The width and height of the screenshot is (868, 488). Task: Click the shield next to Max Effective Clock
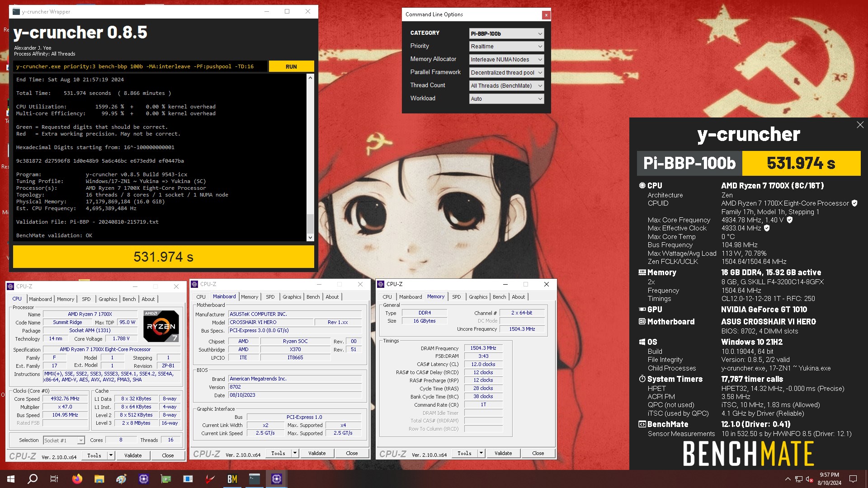coord(767,228)
